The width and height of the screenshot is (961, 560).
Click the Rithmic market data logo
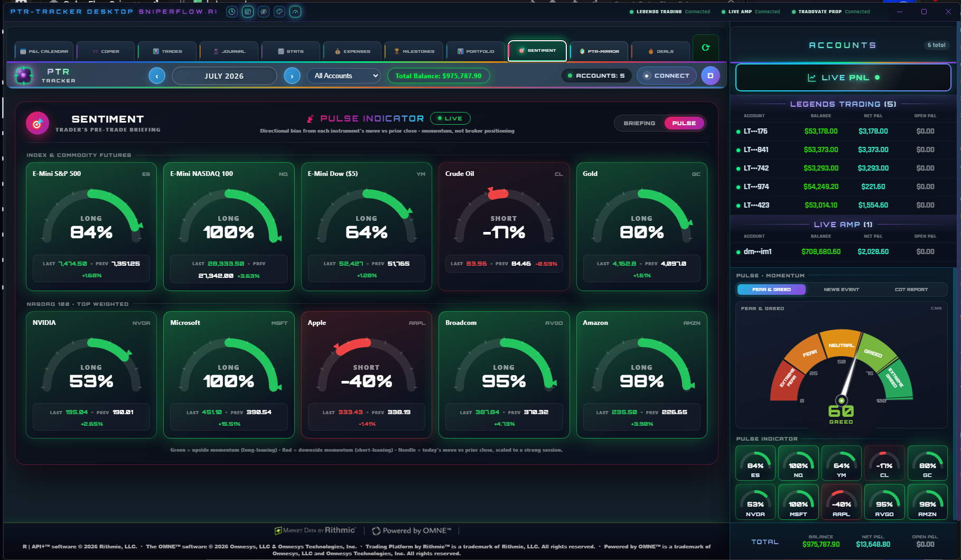[315, 530]
